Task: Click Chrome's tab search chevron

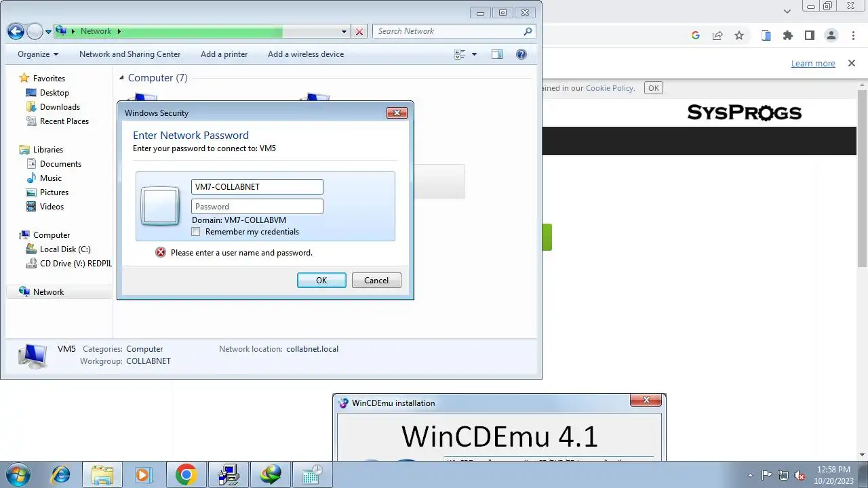Action: (x=787, y=12)
